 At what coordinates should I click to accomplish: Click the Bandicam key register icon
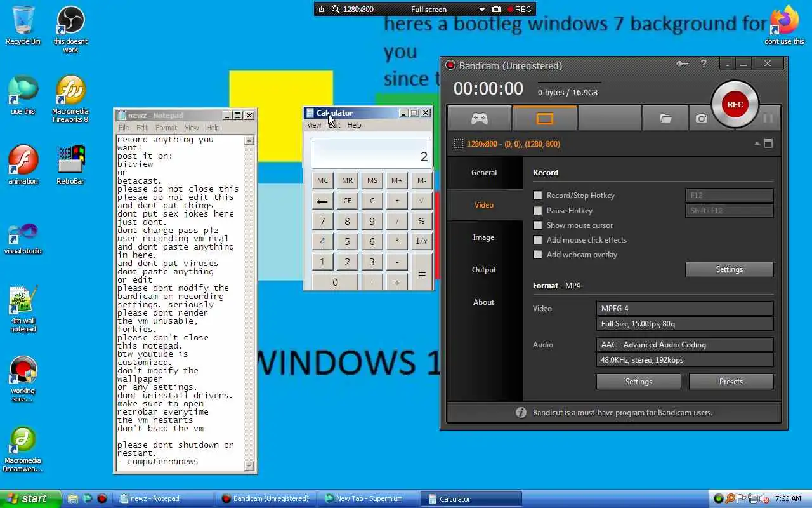pos(683,63)
